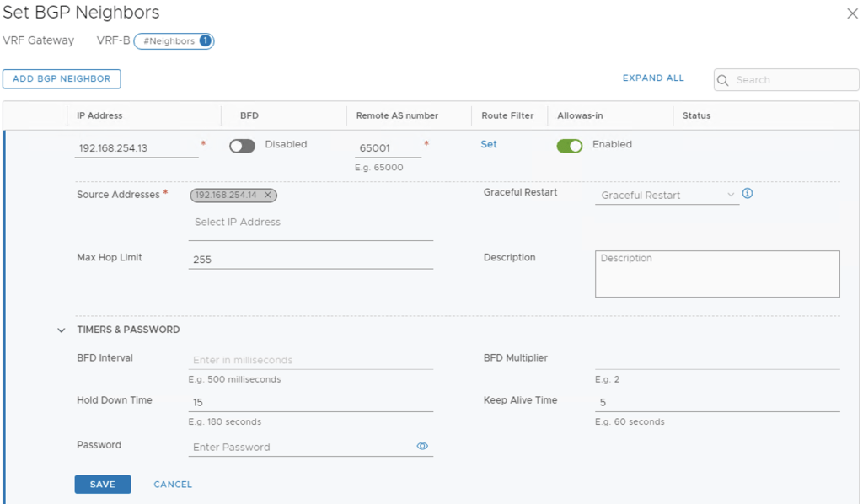Image resolution: width=863 pixels, height=504 pixels.
Task: Disable the Allowas-in toggle
Action: coord(569,146)
